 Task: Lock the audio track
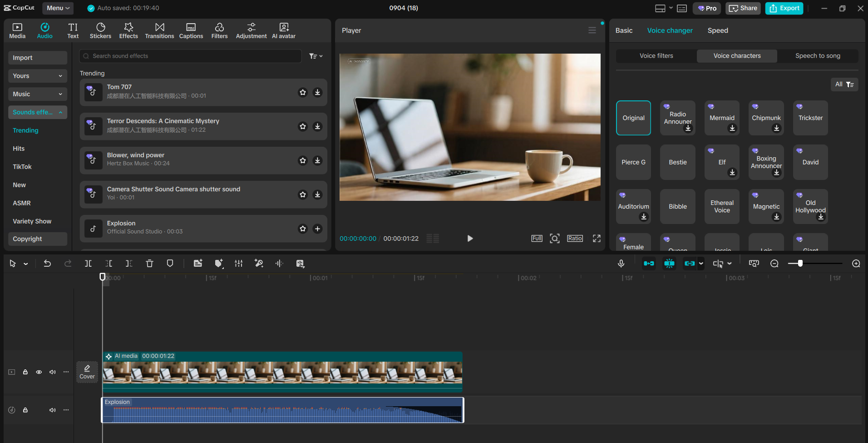click(x=25, y=410)
